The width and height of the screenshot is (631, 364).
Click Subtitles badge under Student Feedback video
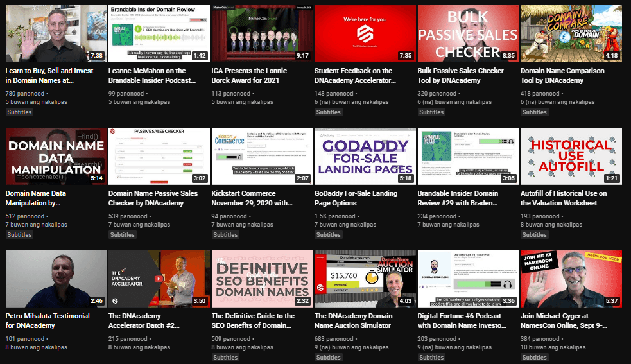point(329,112)
